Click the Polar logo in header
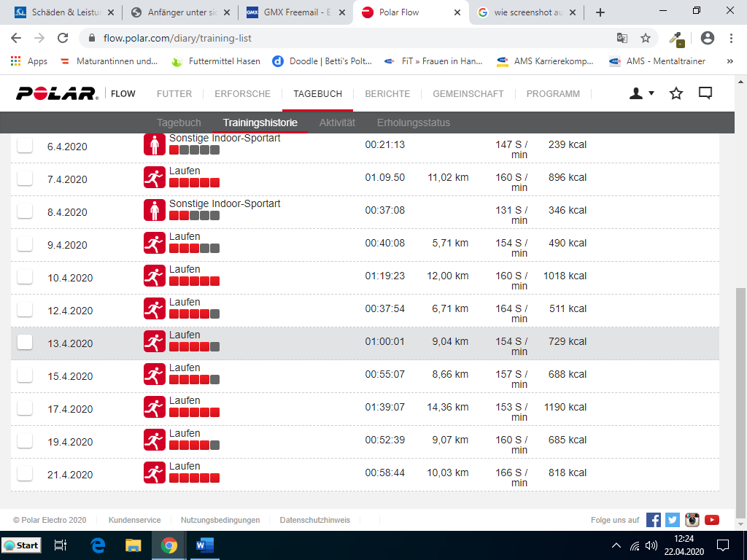This screenshot has height=560, width=747. [x=57, y=93]
